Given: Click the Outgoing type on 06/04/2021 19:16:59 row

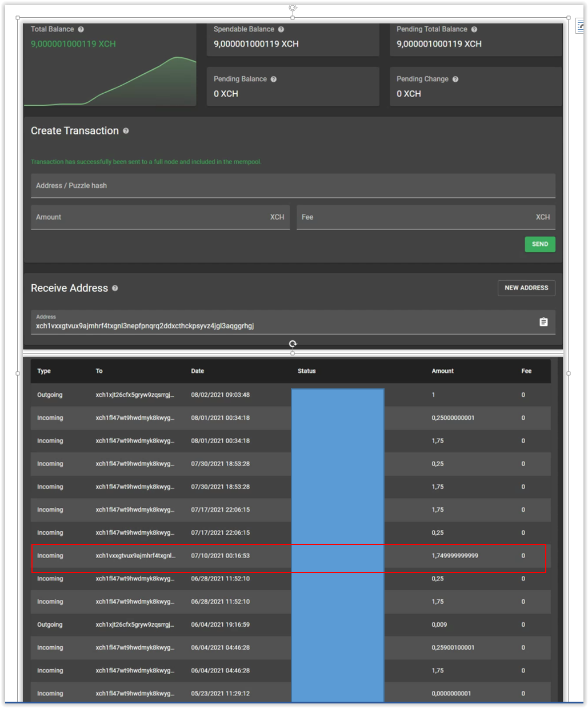Looking at the screenshot, I should 50,625.
